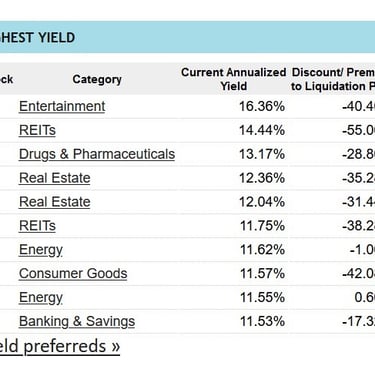Open the Banking & Savings category link
The height and width of the screenshot is (366, 375).
click(x=77, y=322)
